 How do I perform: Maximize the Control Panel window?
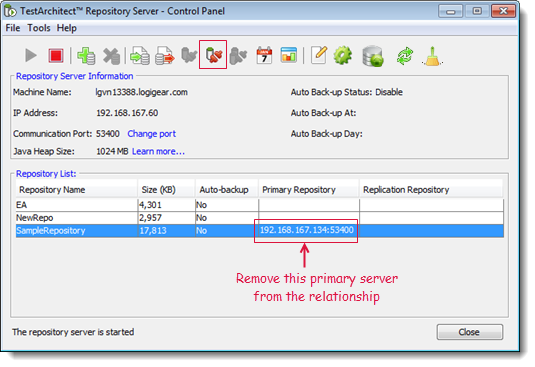477,11
